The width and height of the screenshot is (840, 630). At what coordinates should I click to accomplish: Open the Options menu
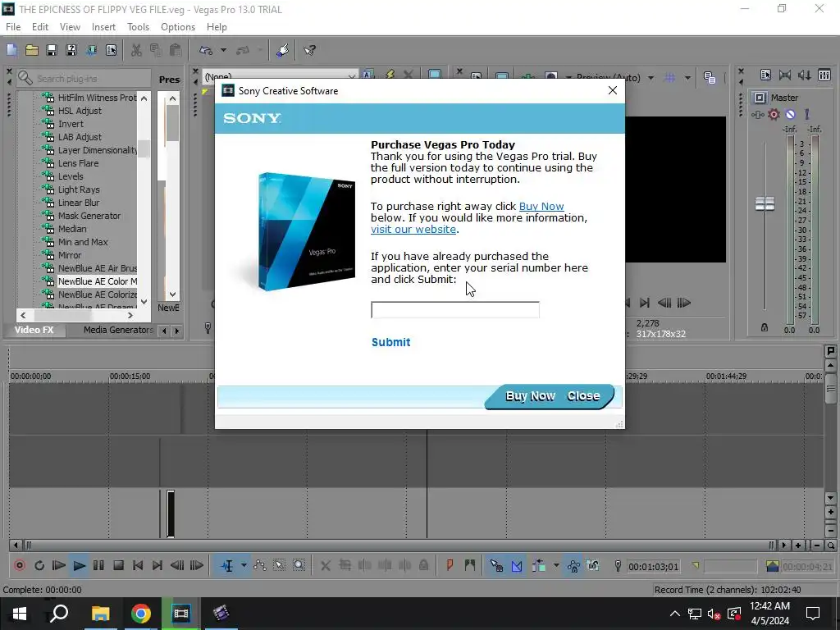(178, 27)
